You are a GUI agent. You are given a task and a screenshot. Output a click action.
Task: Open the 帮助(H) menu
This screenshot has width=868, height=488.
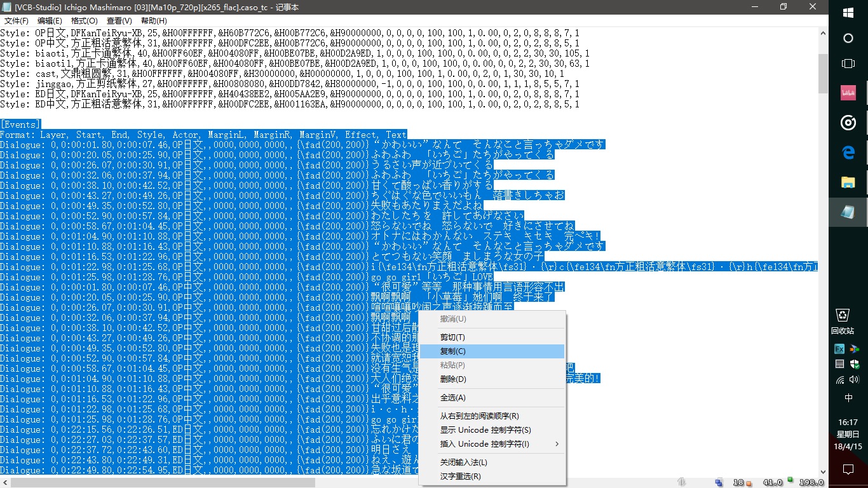[x=154, y=21]
